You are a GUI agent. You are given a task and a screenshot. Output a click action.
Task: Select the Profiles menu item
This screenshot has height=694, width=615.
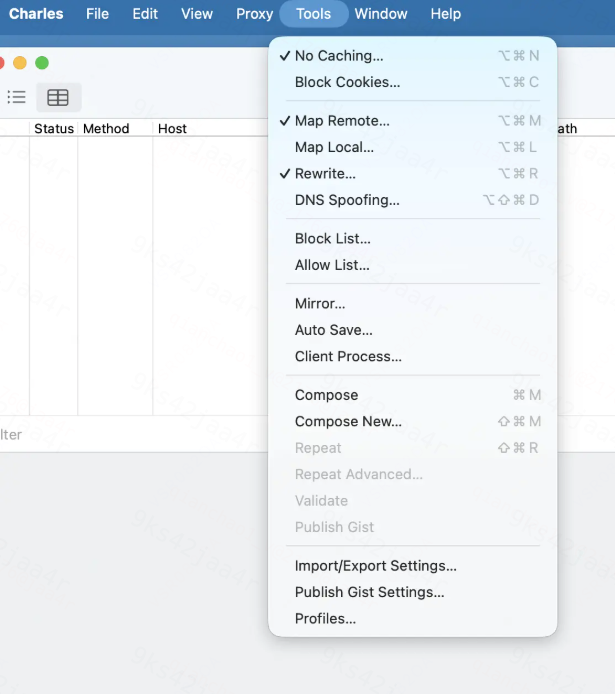[412, 619]
